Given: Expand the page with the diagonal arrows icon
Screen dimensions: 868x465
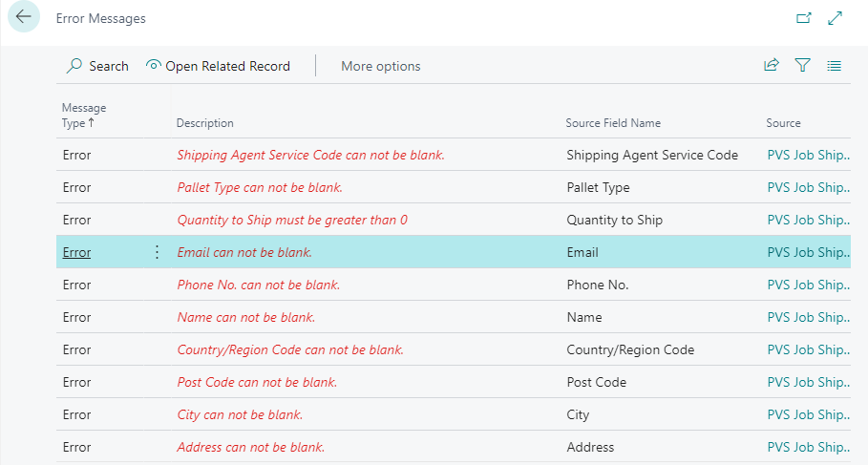Looking at the screenshot, I should pyautogui.click(x=835, y=18).
